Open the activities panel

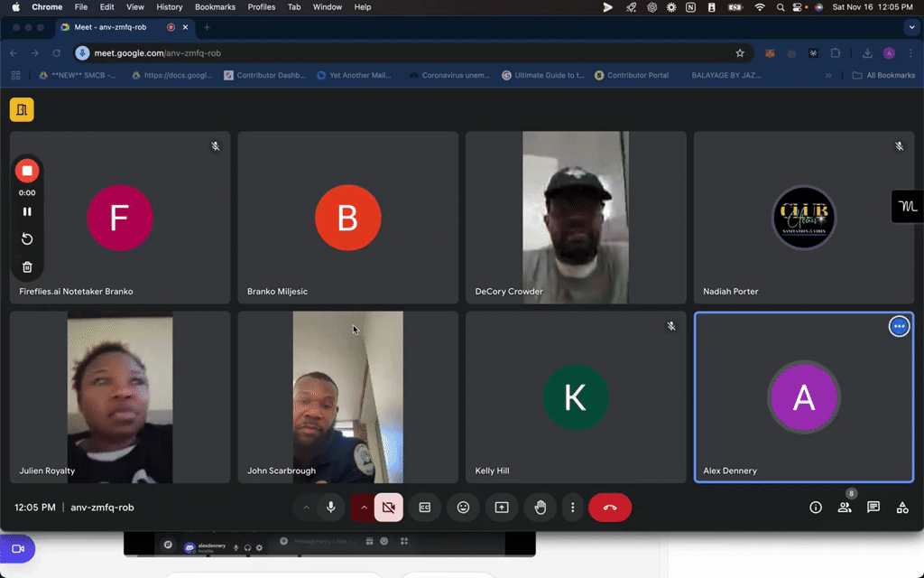tap(901, 508)
